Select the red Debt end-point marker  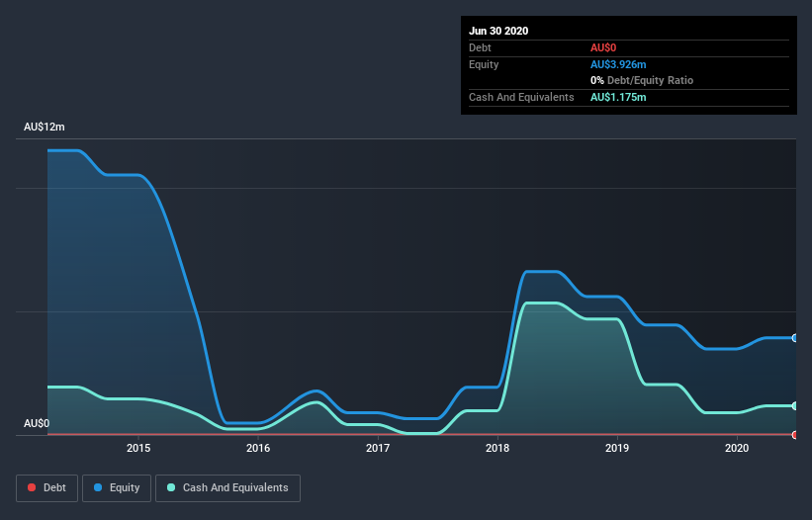coord(795,435)
